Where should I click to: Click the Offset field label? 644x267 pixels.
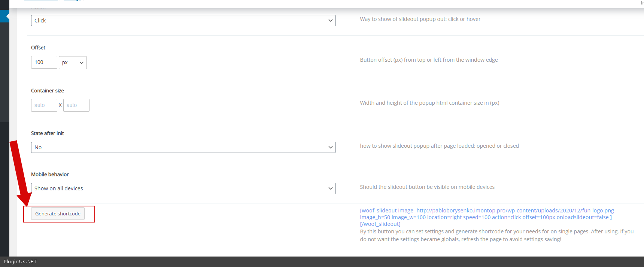[38, 47]
